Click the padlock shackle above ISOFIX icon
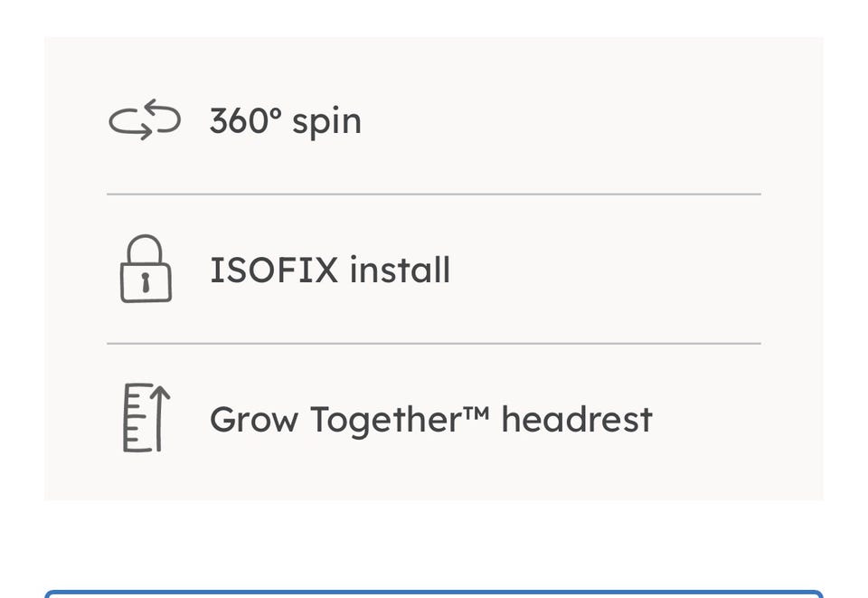This screenshot has width=868, height=598. (146, 248)
